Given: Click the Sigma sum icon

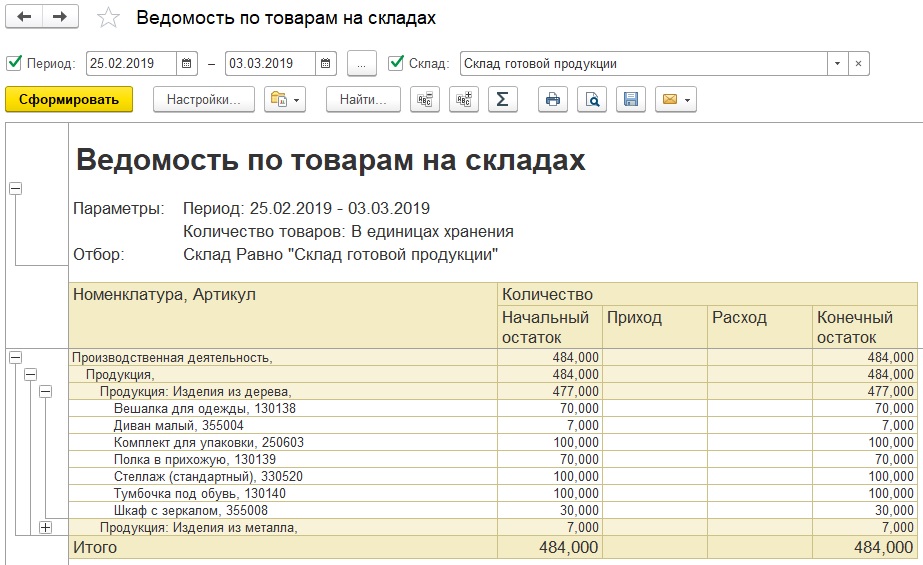Looking at the screenshot, I should tap(503, 99).
